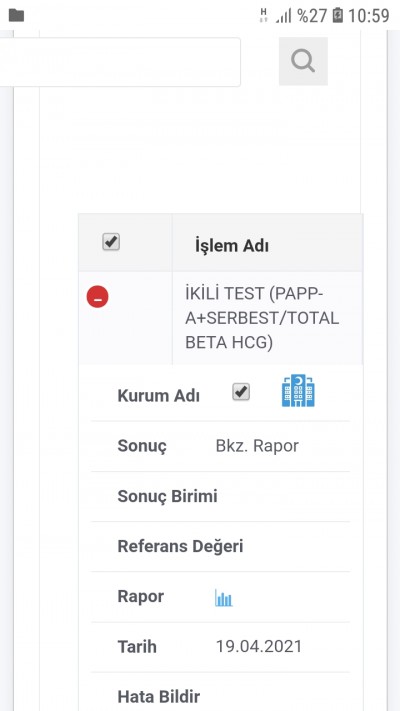
Task: Tap the H mobile data icon
Action: (x=263, y=15)
